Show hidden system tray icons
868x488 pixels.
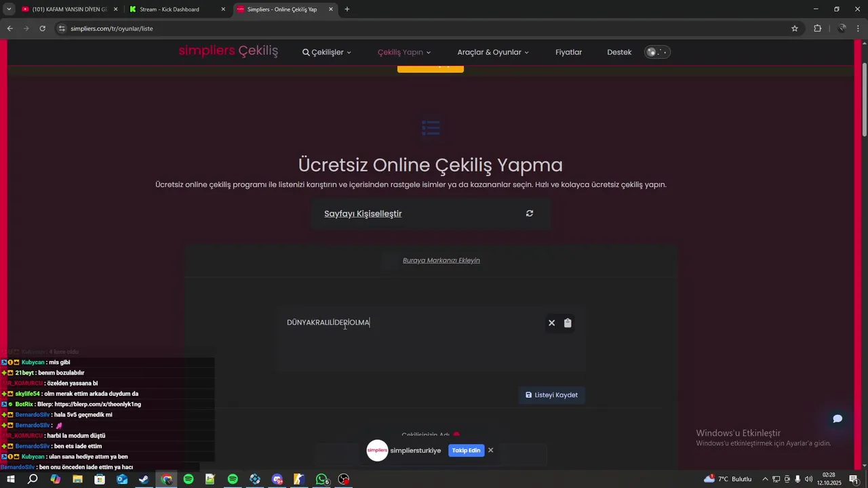[x=766, y=479]
